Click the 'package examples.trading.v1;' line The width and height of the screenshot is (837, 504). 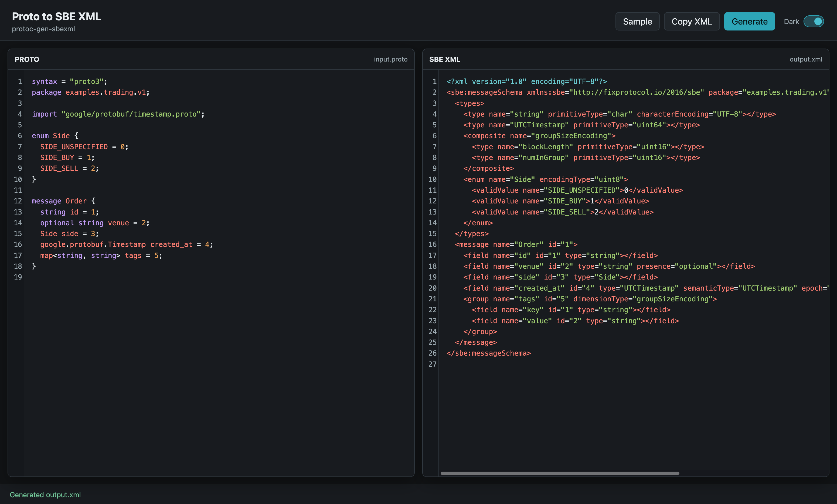tap(91, 92)
